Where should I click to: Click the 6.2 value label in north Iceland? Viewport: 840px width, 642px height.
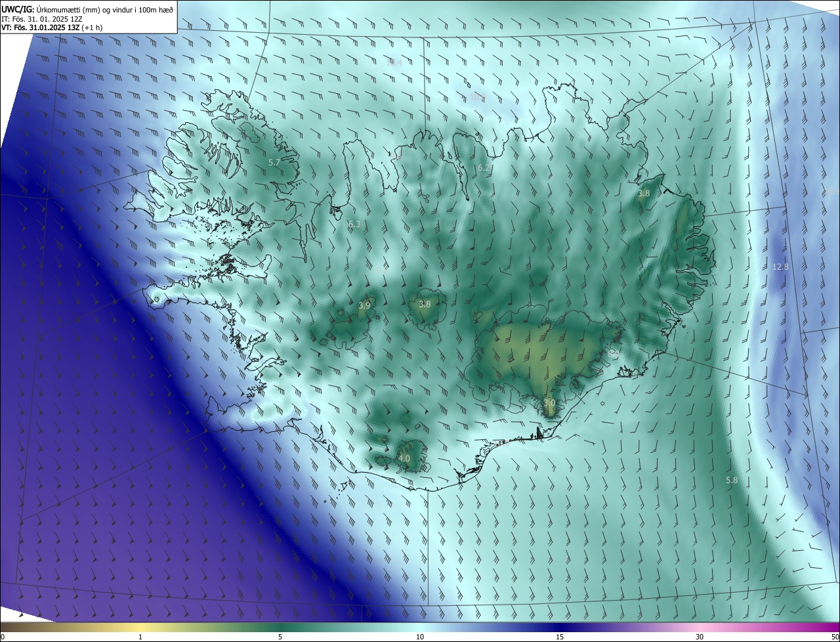[x=484, y=168]
